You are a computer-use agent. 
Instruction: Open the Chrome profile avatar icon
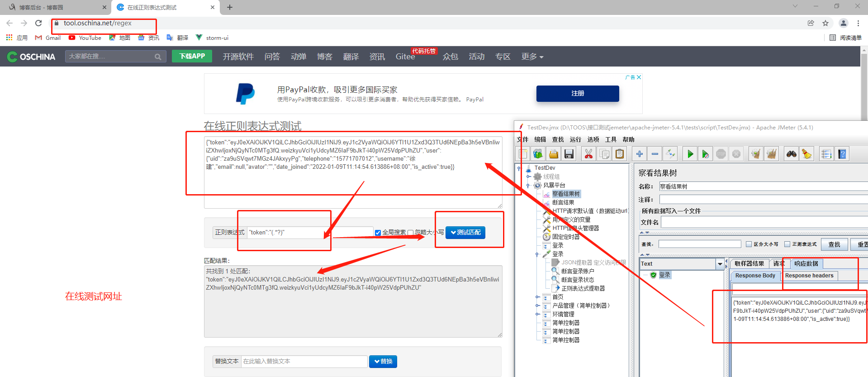844,23
